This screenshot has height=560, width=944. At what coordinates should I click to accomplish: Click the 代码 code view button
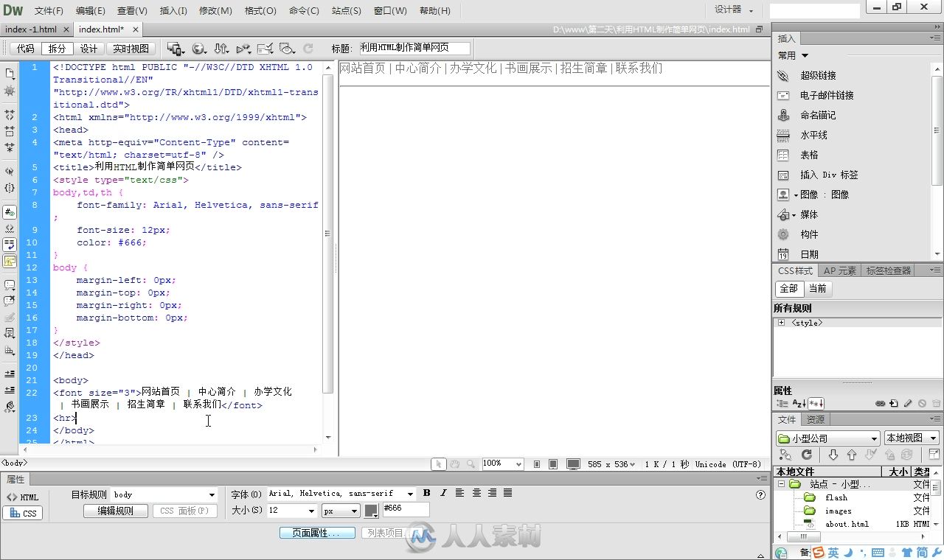tap(26, 49)
